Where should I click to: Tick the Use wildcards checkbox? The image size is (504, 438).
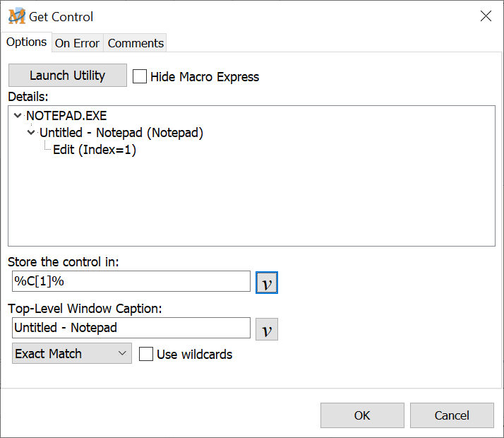pos(146,354)
